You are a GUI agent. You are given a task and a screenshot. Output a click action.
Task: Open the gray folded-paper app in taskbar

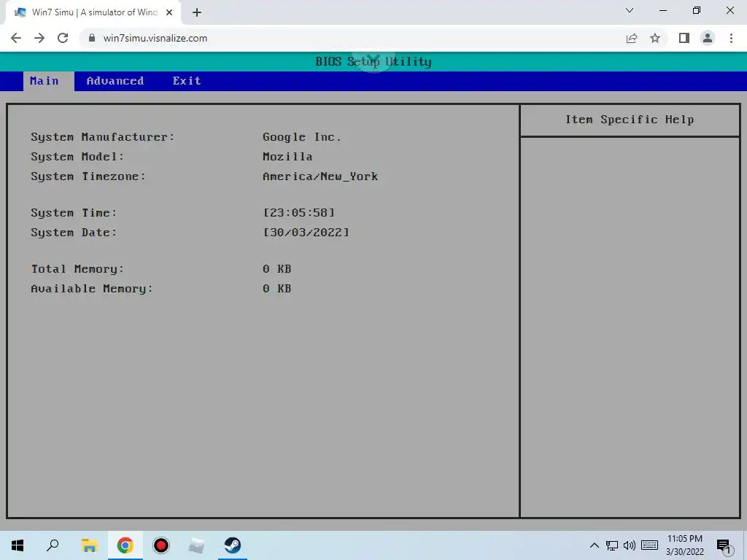pyautogui.click(x=197, y=545)
